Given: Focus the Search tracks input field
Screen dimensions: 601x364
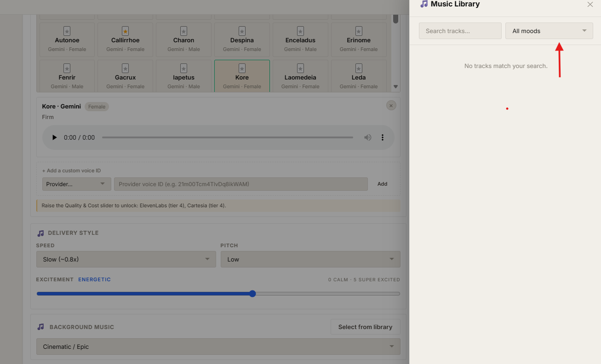Looking at the screenshot, I should pyautogui.click(x=460, y=31).
